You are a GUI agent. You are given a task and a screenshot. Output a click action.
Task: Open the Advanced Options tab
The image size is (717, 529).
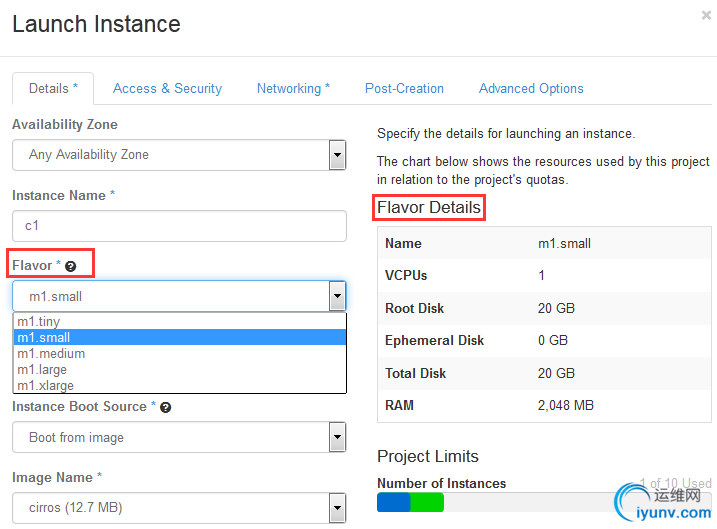(531, 88)
